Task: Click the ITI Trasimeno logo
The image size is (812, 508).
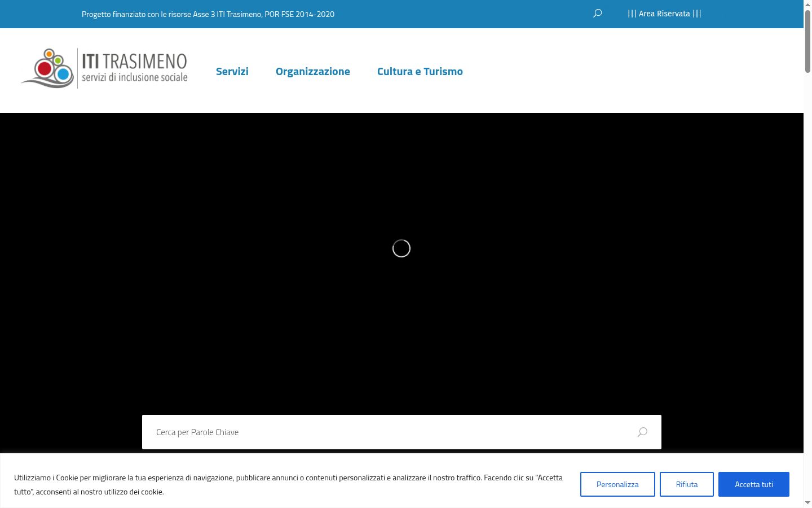Action: [104, 68]
